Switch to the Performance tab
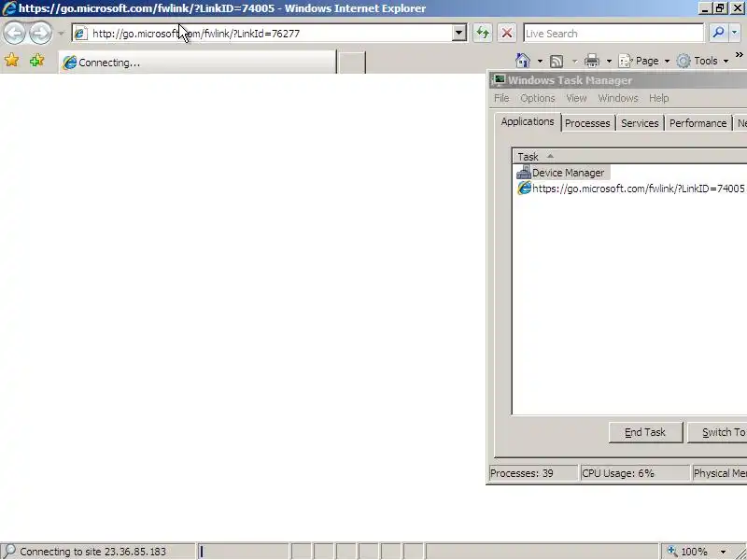 point(698,123)
